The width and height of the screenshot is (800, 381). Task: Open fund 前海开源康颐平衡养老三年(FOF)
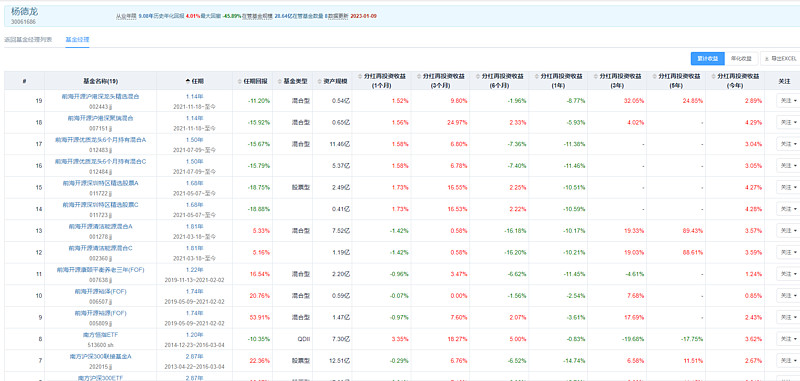[101, 269]
